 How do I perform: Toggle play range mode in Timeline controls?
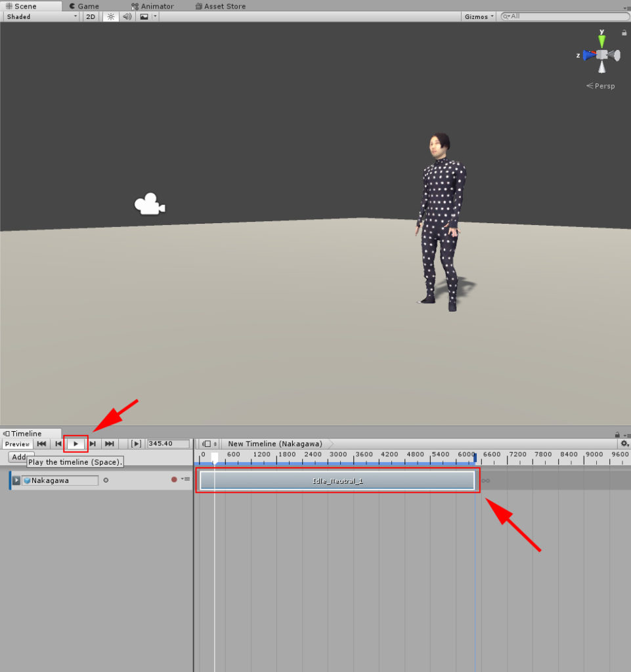tap(136, 444)
